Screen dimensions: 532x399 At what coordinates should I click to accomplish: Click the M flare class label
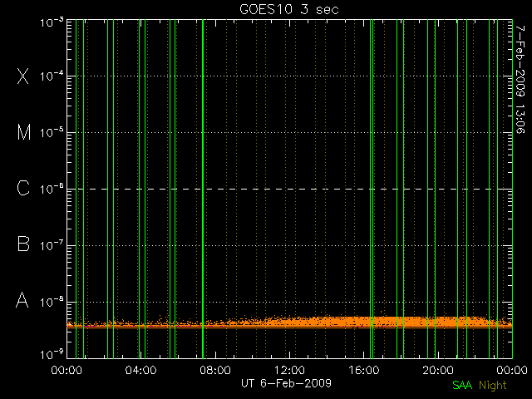pos(24,132)
